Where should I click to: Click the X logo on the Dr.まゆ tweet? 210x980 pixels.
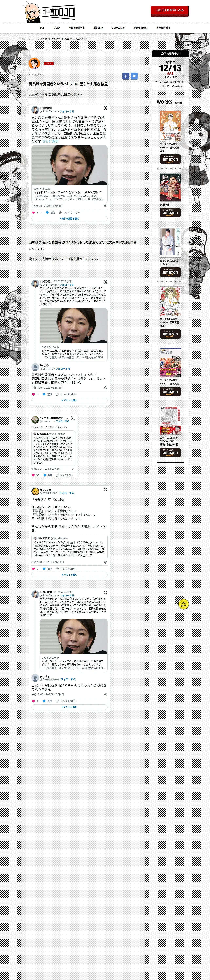click(105, 282)
